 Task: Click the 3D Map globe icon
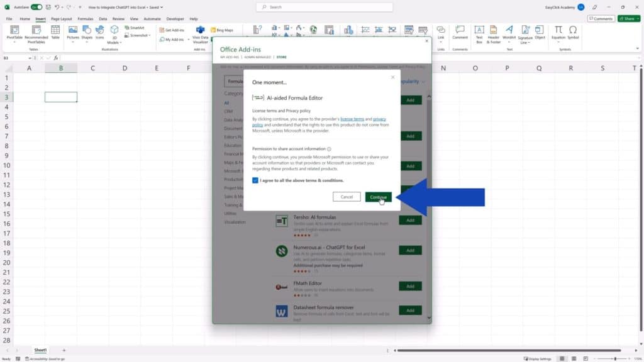tap(313, 30)
